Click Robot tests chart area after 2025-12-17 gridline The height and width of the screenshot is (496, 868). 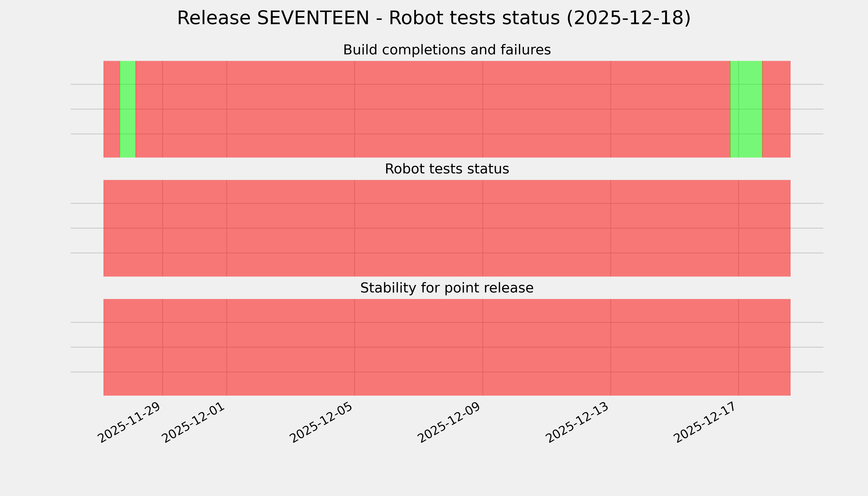(764, 228)
